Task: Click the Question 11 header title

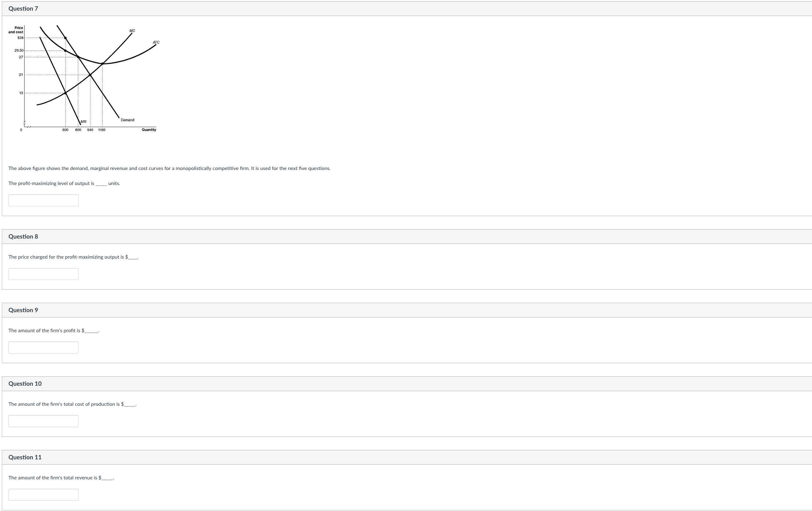Action: click(25, 457)
